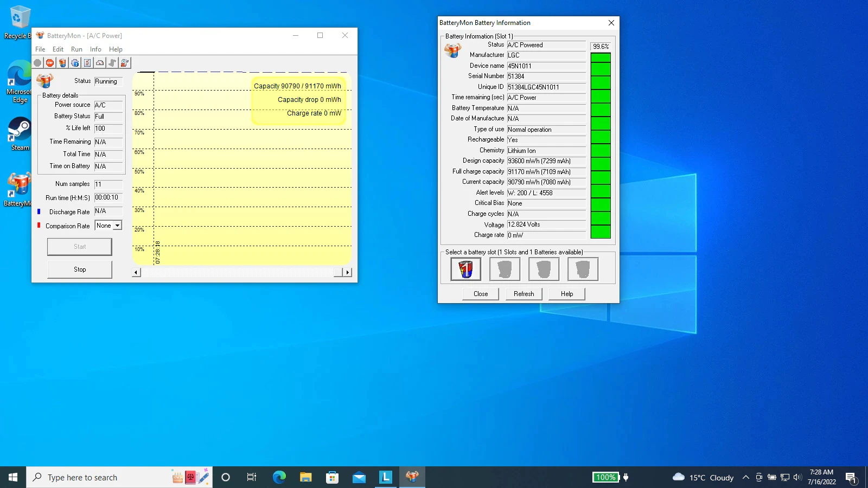The width and height of the screenshot is (868, 488).
Task: Click the red Stop sign toolbar icon
Action: click(50, 63)
